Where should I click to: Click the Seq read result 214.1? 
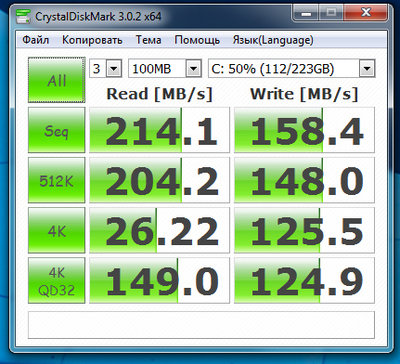point(160,130)
